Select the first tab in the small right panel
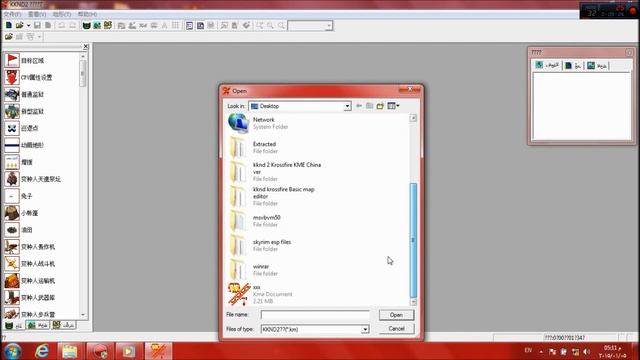 (547, 65)
